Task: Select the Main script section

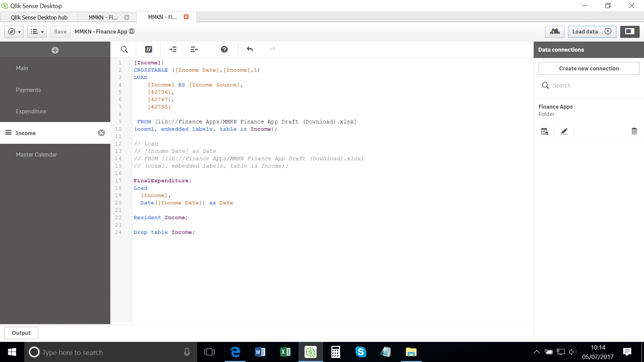Action: click(x=55, y=68)
